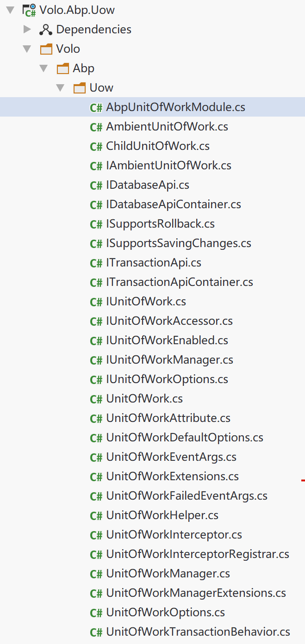Click the C# icon of AbpUnitOfWorkModule.cs
Viewport: 305px width, 644px height.
[96, 108]
